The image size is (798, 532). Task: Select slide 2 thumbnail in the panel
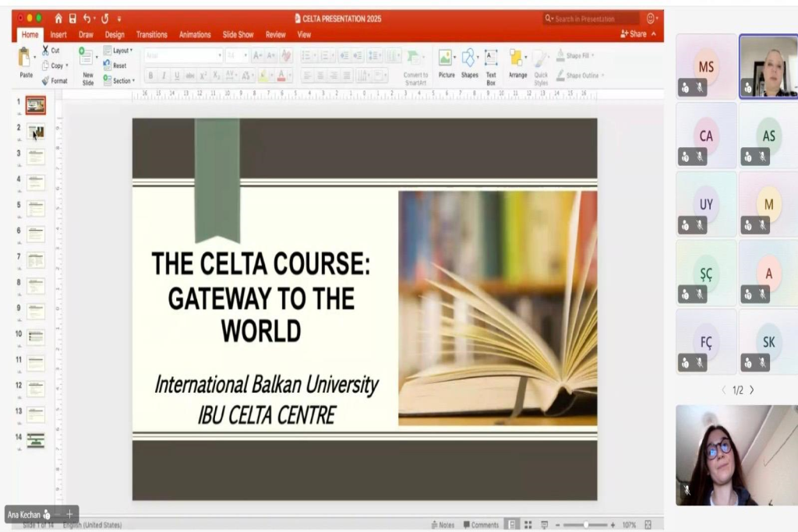(x=34, y=132)
